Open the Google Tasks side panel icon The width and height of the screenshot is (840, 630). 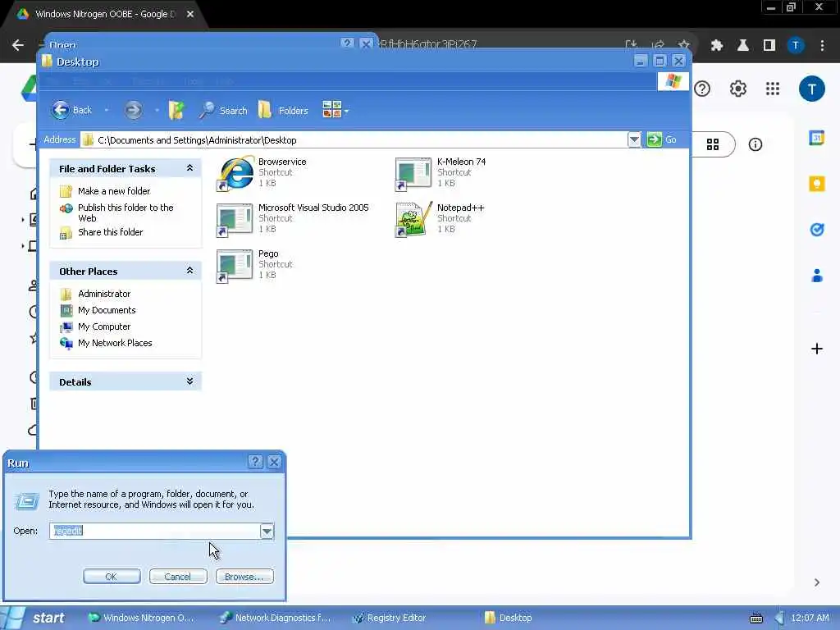point(816,230)
